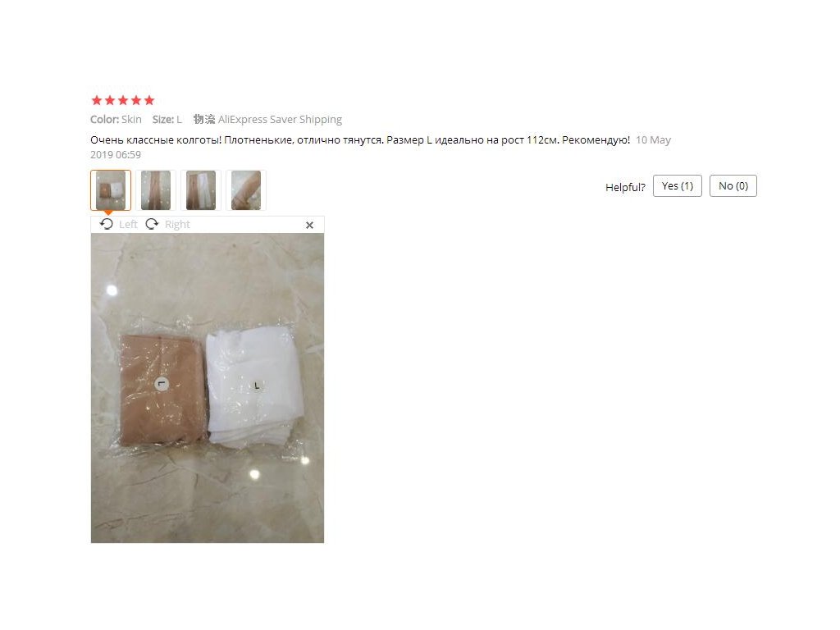Viewport: 840px width, 630px height.
Task: Click the Russian review text
Action: click(x=360, y=140)
